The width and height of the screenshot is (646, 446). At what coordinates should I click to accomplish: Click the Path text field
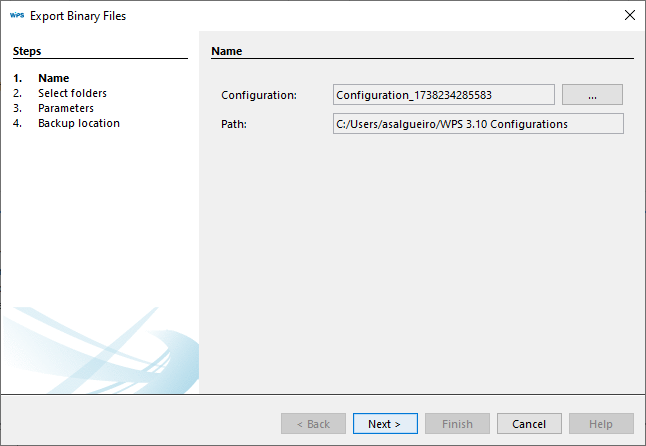click(478, 124)
